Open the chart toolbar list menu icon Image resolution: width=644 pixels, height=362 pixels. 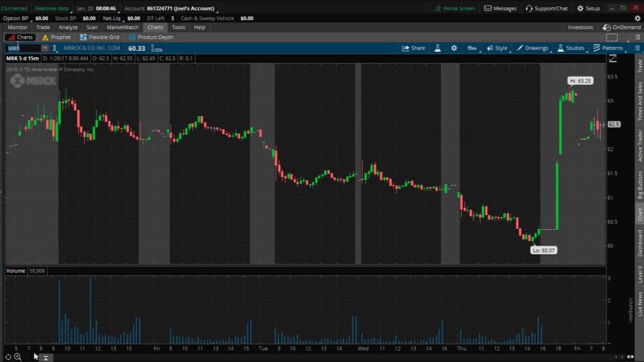point(637,48)
